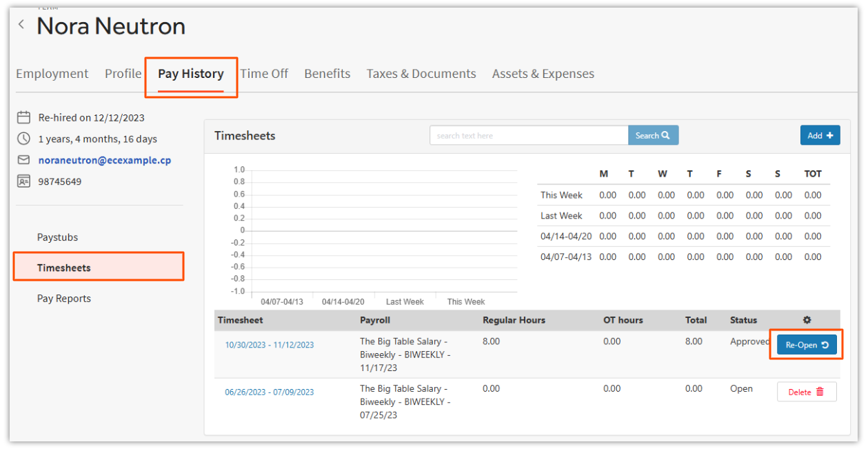The width and height of the screenshot is (868, 449).
Task: Click the Add button to add timesheet
Action: [x=820, y=135]
